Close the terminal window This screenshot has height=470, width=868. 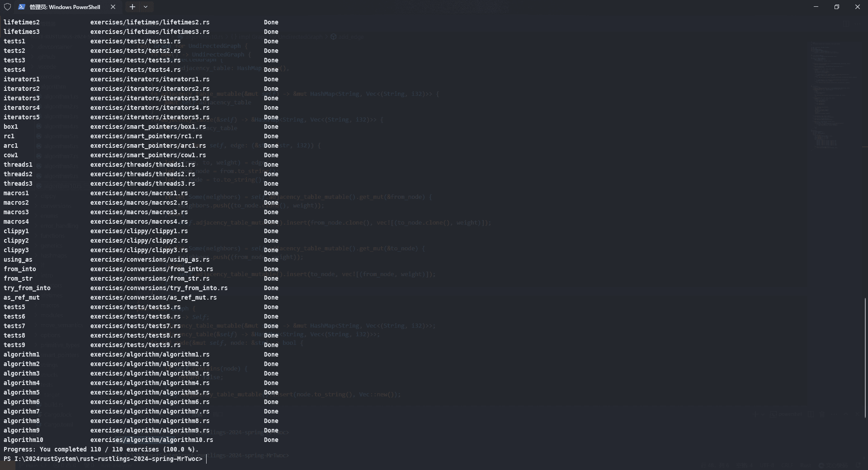pos(857,6)
